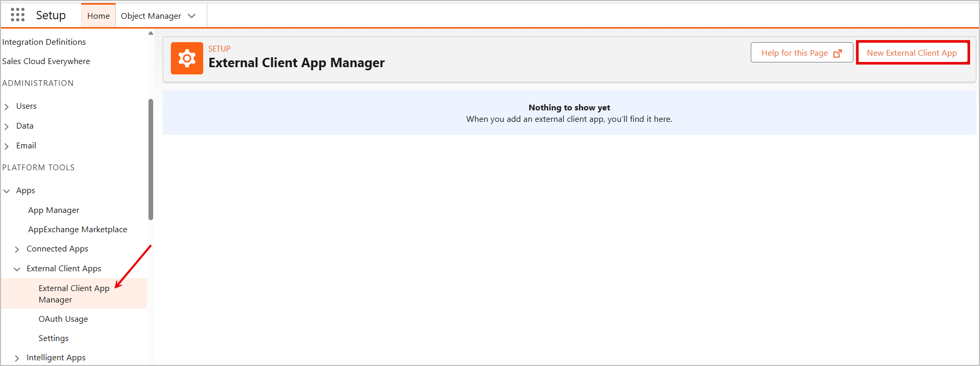Click the Apps tree item label
The height and width of the screenshot is (366, 980).
(x=26, y=191)
